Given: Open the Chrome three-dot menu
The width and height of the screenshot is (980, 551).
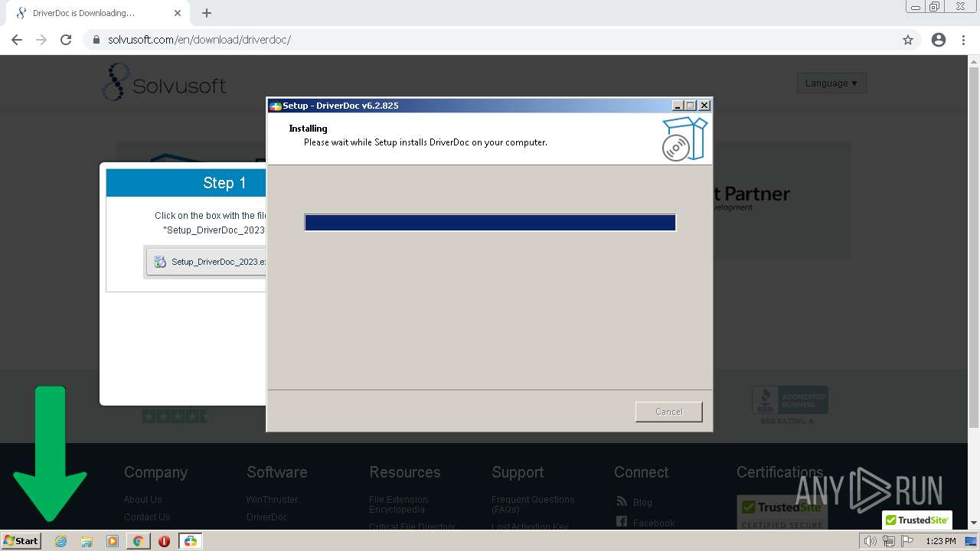Looking at the screenshot, I should coord(963,40).
